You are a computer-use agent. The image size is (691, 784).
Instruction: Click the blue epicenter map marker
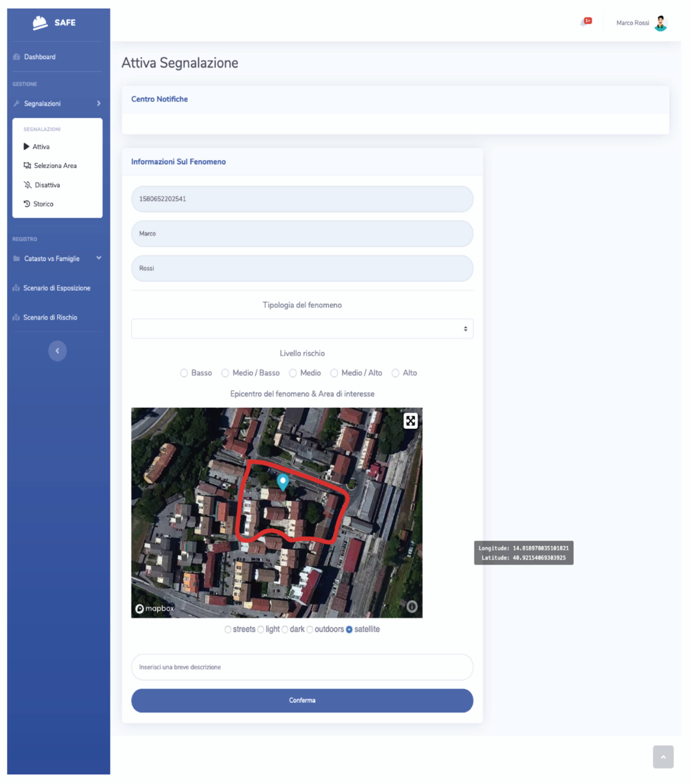pyautogui.click(x=283, y=481)
